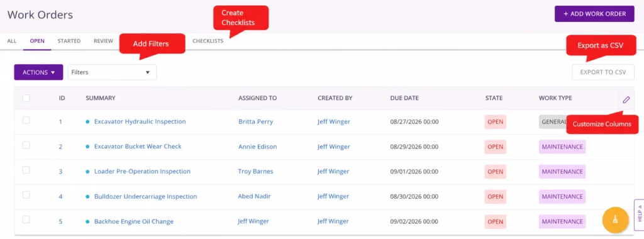Select the Bulldozer Undercarriage Inspection row checkbox

(x=26, y=195)
